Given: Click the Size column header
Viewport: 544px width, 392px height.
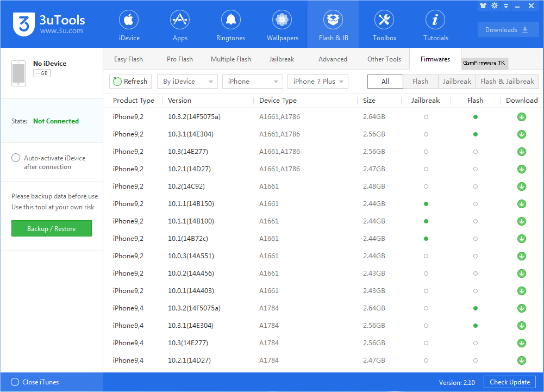Looking at the screenshot, I should [x=369, y=101].
